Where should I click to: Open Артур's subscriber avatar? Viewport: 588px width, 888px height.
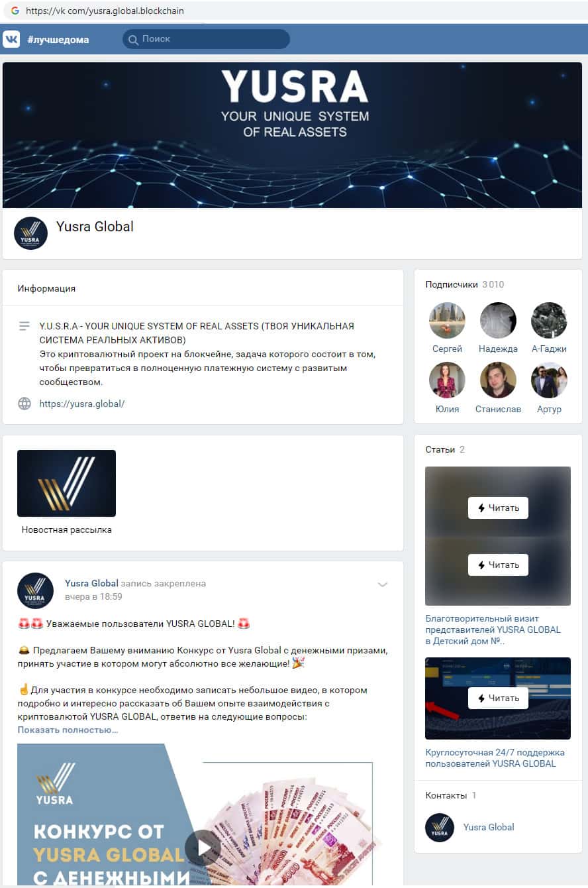[549, 380]
